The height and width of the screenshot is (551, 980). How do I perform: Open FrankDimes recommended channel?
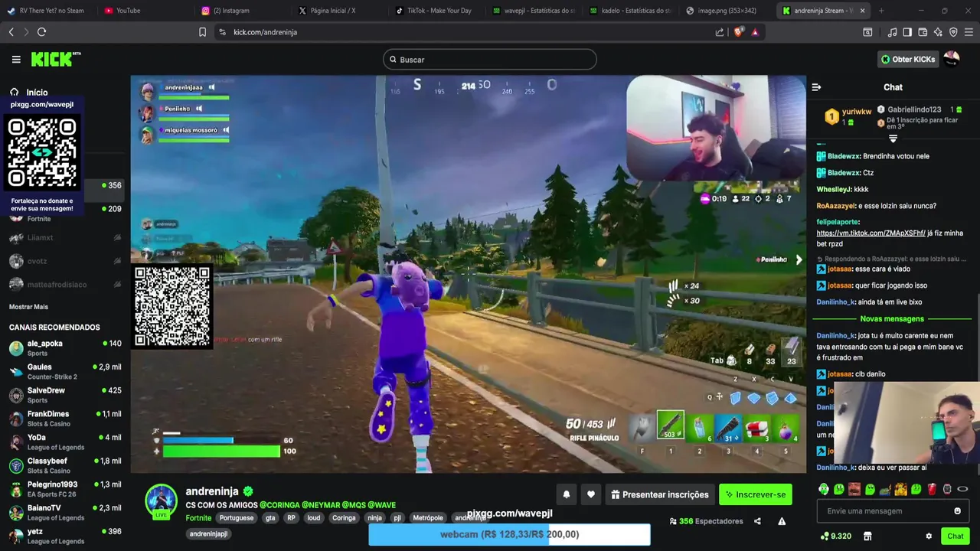tap(64, 419)
